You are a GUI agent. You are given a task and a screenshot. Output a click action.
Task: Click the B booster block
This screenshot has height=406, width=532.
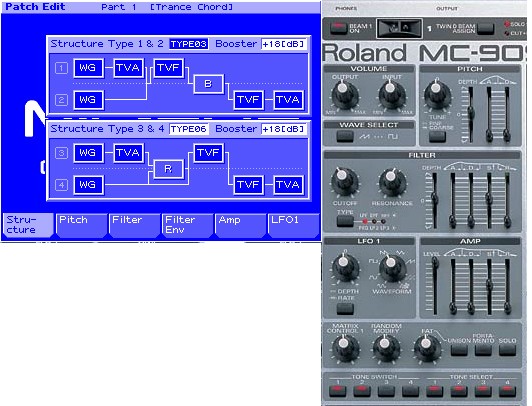pyautogui.click(x=209, y=84)
